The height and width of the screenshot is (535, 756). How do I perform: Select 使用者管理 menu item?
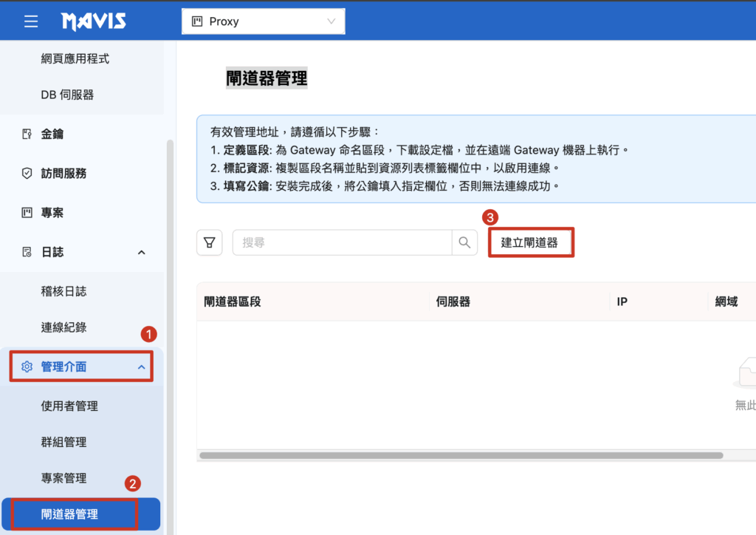[x=69, y=406]
